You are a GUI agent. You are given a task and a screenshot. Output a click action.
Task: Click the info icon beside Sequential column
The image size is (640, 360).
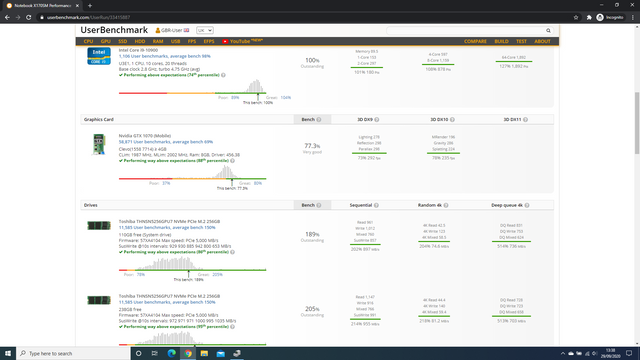click(x=376, y=205)
